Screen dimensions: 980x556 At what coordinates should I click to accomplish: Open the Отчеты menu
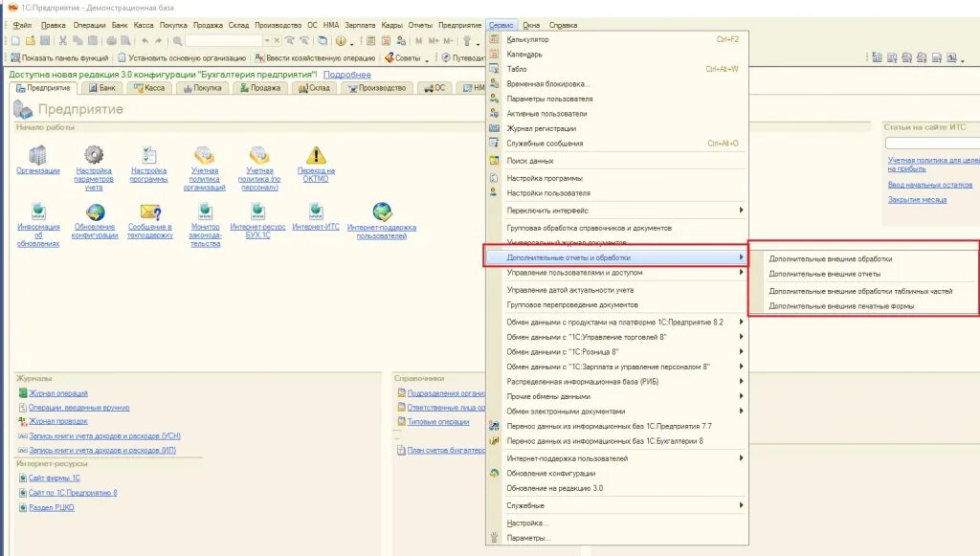click(x=420, y=25)
